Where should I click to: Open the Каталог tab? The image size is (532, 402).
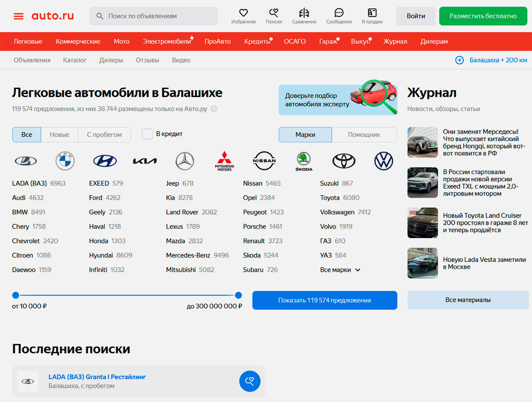[x=75, y=60]
